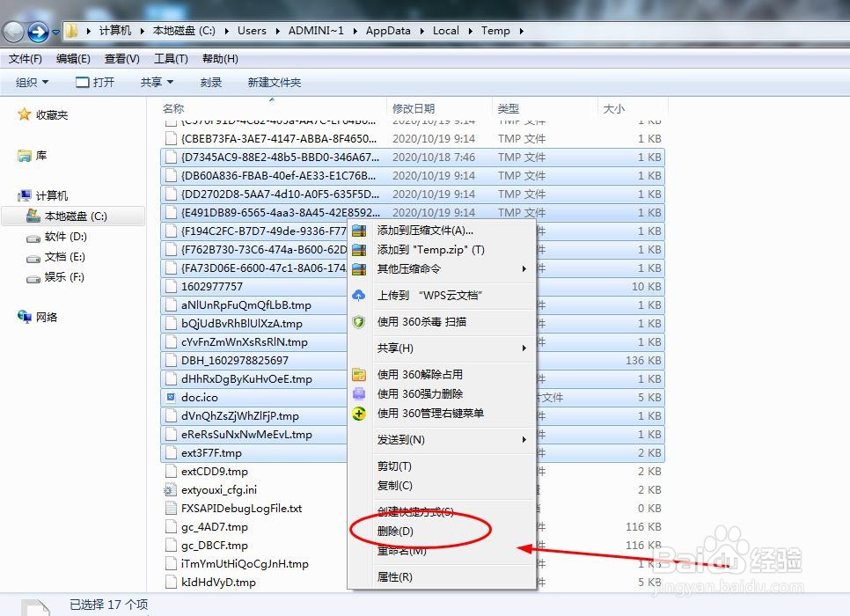Go to ADMINI~1 in the address path

click(x=316, y=31)
